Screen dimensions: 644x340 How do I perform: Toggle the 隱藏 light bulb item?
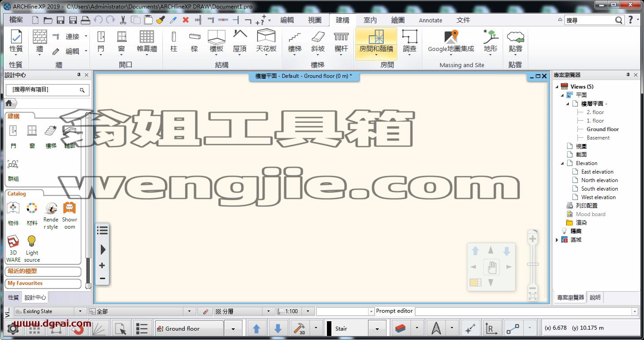(x=564, y=231)
